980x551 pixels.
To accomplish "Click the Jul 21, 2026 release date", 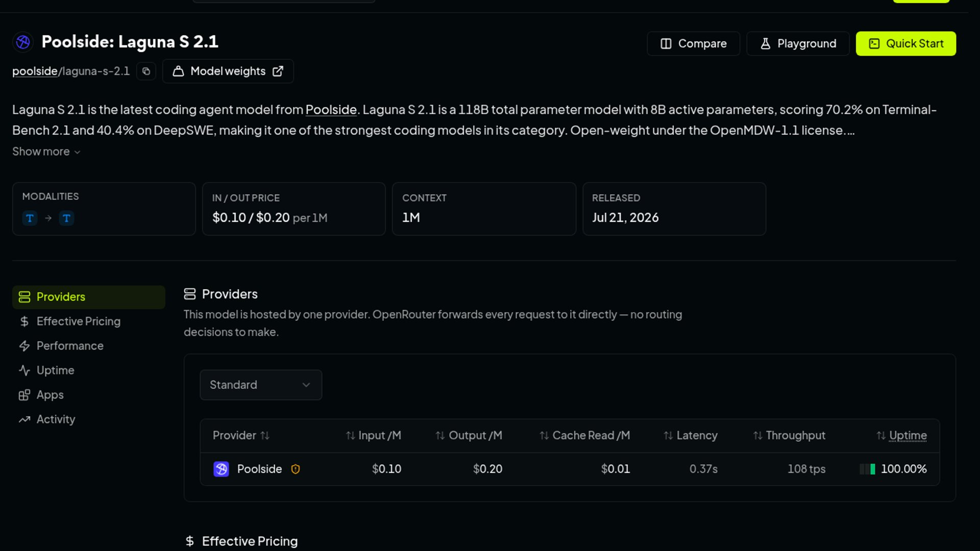I will tap(625, 217).
